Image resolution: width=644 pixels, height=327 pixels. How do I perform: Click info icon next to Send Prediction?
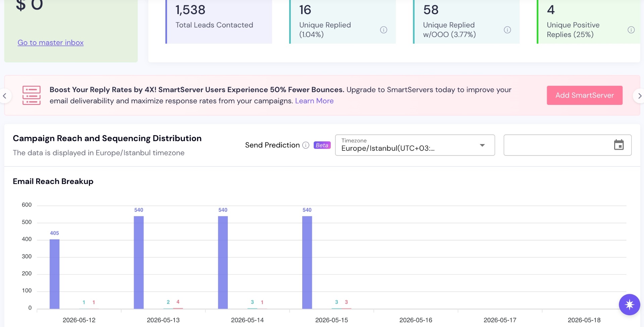click(x=306, y=145)
